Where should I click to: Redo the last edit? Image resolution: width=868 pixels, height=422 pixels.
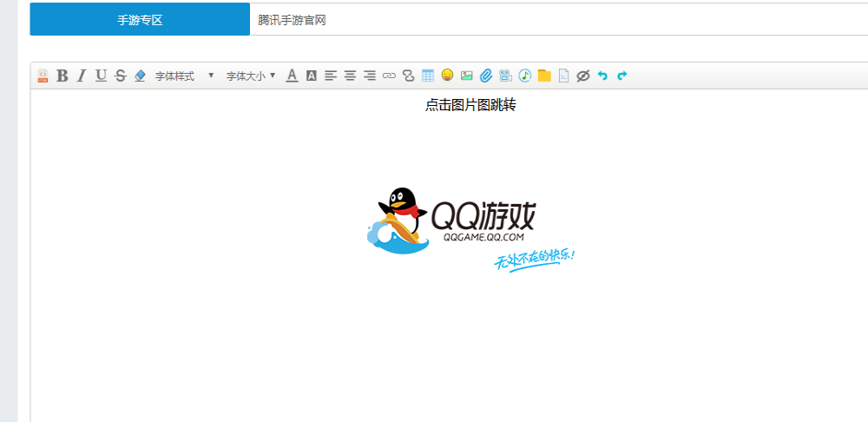pos(622,76)
